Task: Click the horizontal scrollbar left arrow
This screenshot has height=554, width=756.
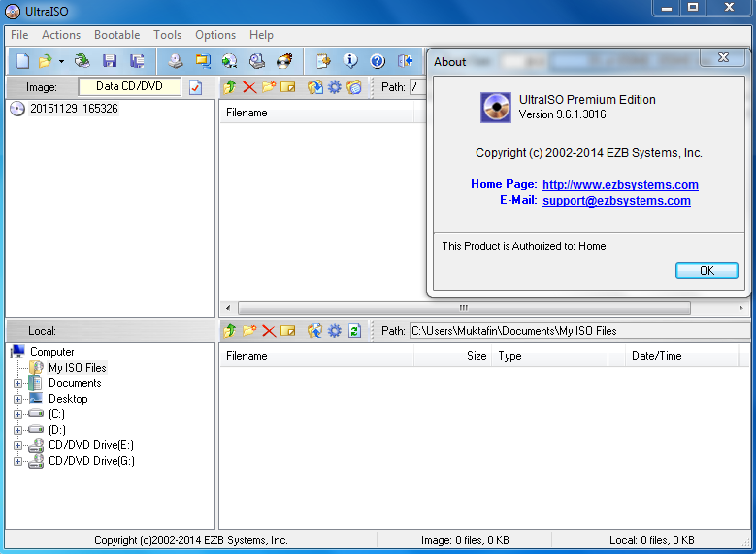Action: [x=228, y=308]
